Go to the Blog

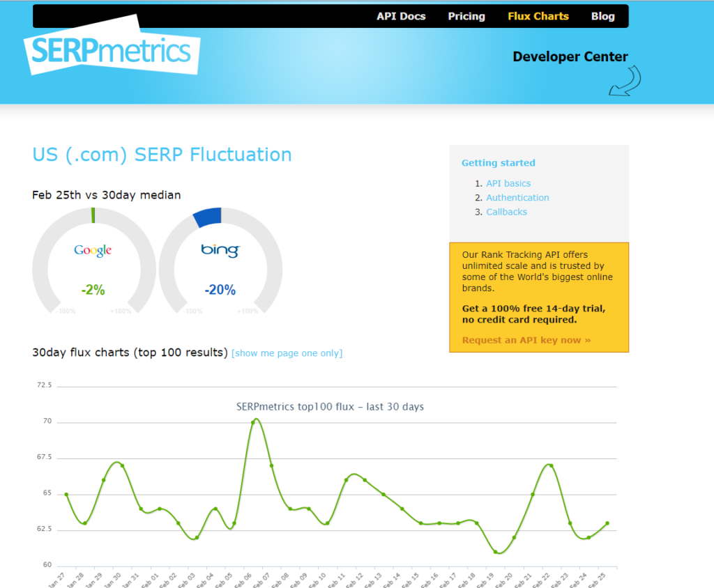tap(603, 17)
